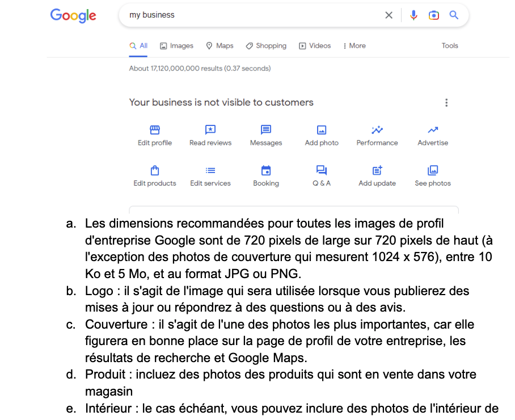The image size is (515, 420).
Task: Select the Add photo icon
Action: pyautogui.click(x=322, y=130)
